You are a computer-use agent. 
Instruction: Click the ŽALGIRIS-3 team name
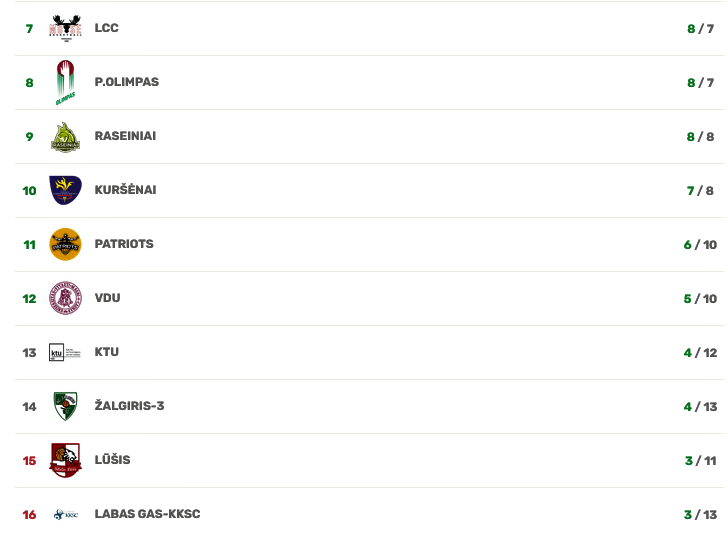[x=130, y=405]
